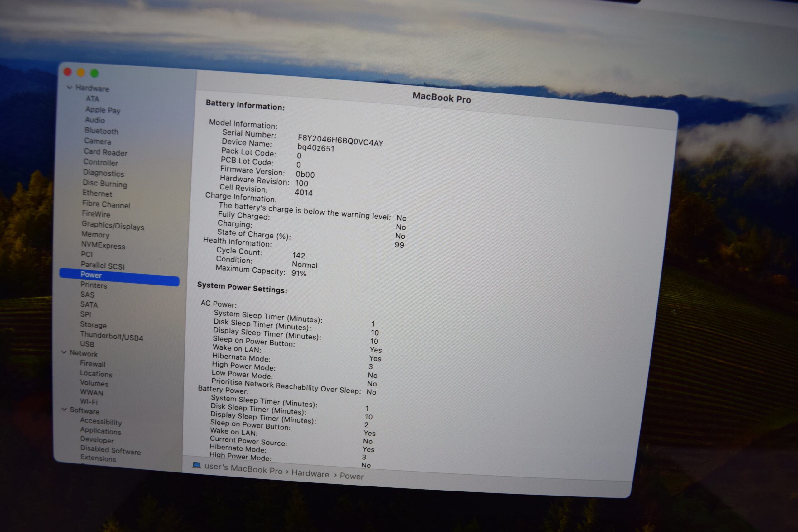
Task: Click the System Power Settings heading
Action: click(242, 287)
